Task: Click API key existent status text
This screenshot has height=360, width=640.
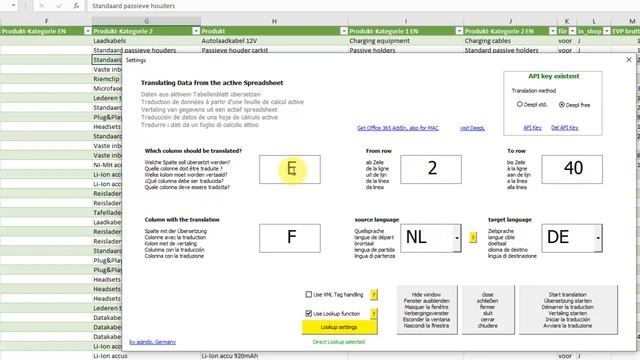Action: click(x=553, y=76)
